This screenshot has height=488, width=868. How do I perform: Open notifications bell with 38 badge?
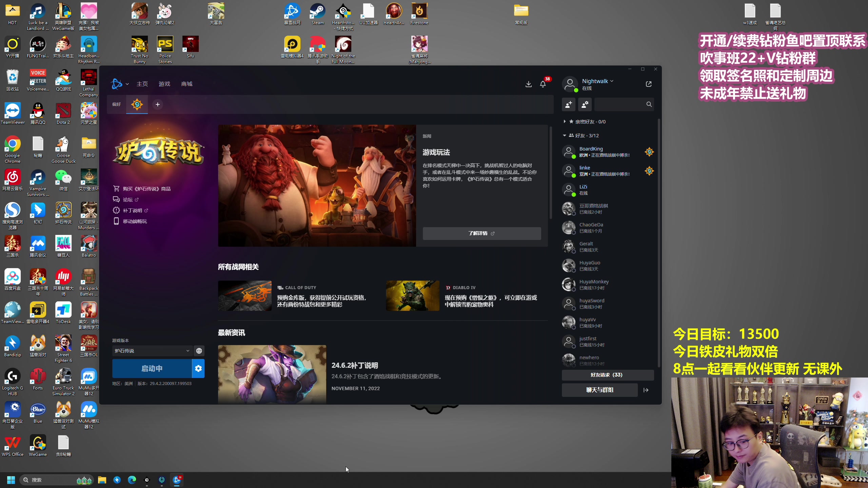tap(543, 84)
